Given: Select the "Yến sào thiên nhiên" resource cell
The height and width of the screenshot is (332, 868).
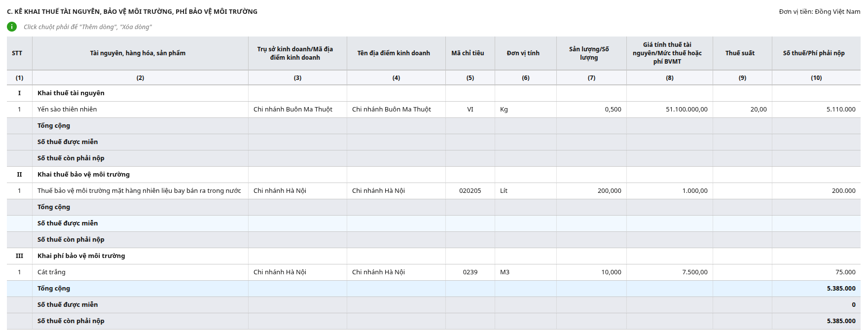Looking at the screenshot, I should point(67,110).
